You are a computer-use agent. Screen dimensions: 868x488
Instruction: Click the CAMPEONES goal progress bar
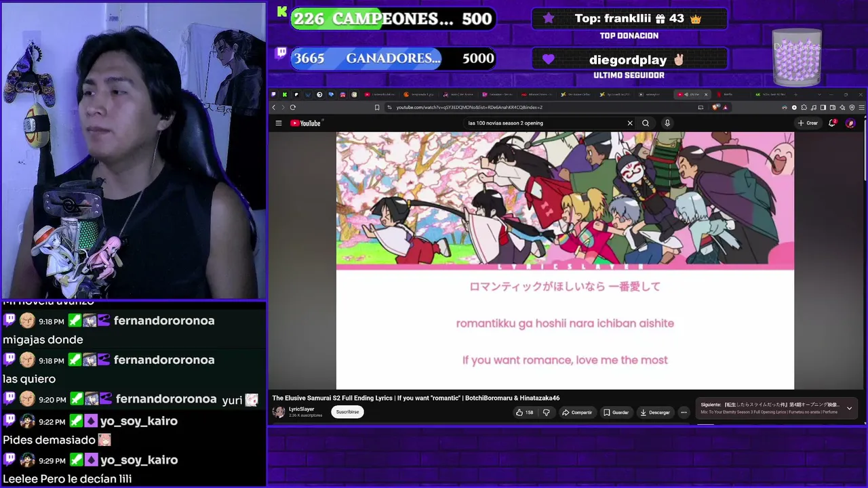pyautogui.click(x=393, y=19)
